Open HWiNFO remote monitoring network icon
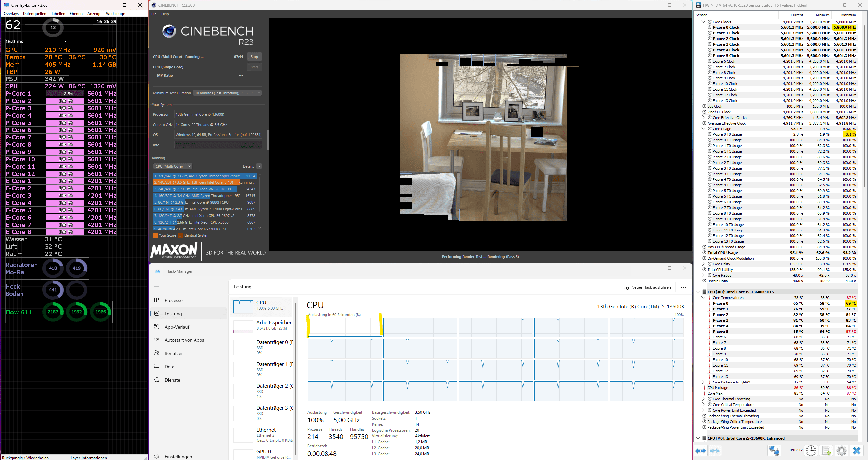The image size is (868, 460). (x=774, y=450)
